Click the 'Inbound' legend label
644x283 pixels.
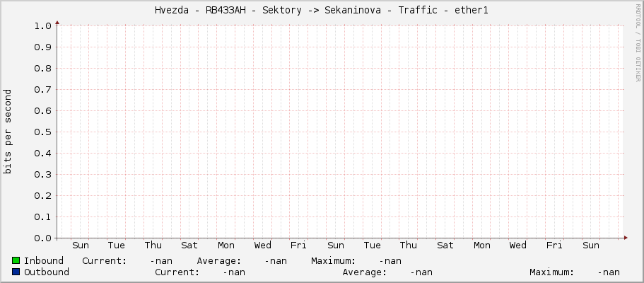point(44,261)
